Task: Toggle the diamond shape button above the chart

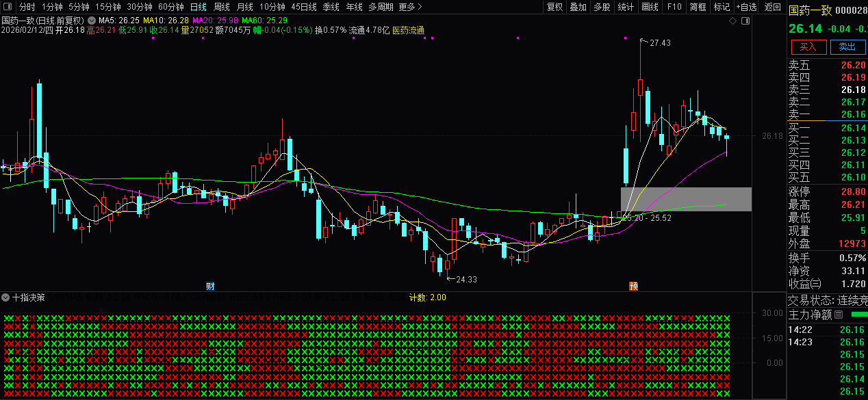Action: (732, 21)
